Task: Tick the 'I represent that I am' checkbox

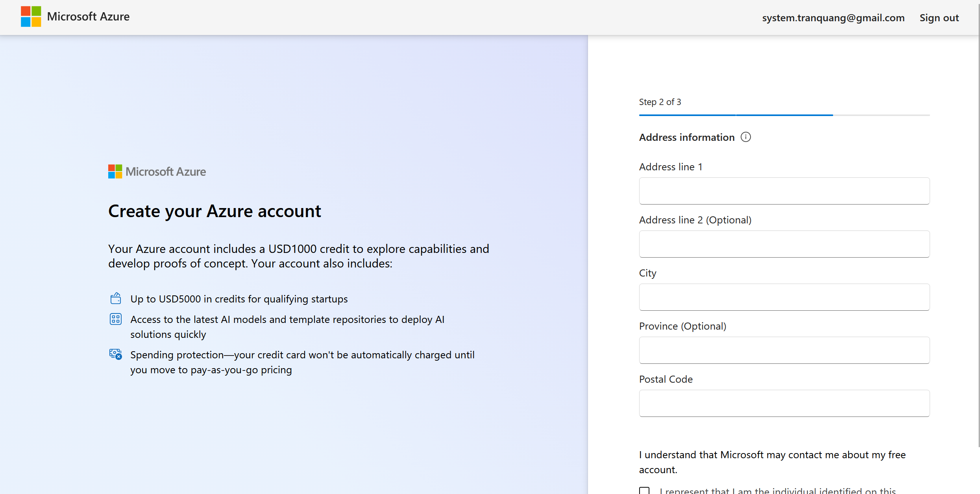Action: coord(644,490)
